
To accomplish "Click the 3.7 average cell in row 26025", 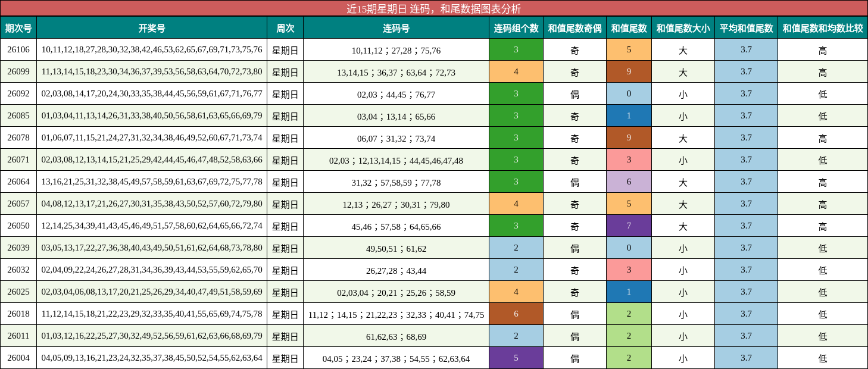I will click(x=747, y=292).
